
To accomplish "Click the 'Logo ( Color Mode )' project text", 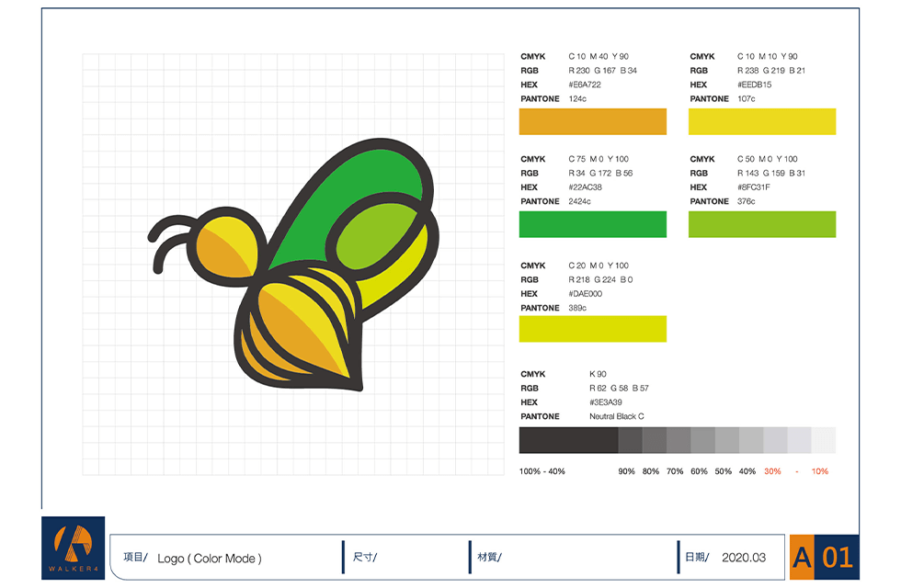I will click(x=210, y=558).
